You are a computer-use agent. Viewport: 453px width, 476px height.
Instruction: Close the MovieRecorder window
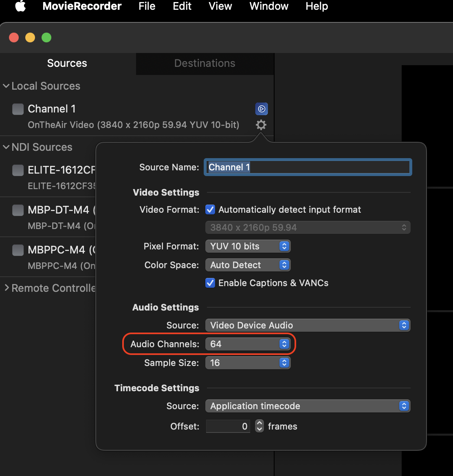14,37
